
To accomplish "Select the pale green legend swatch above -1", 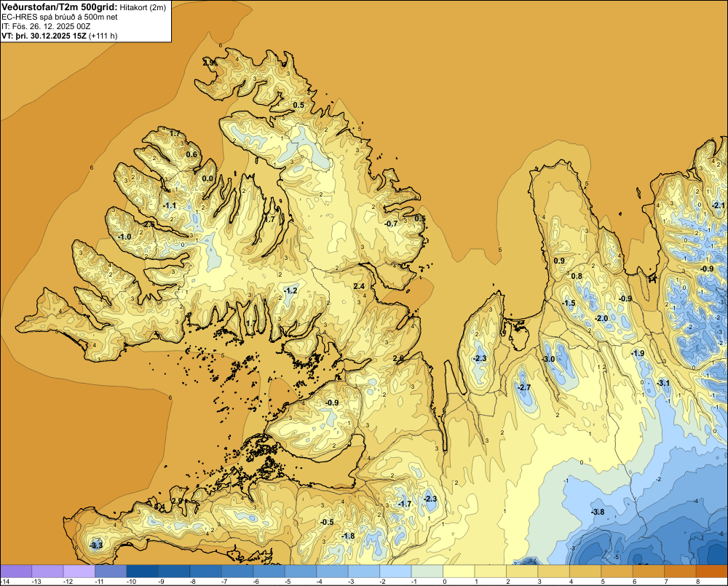I will click(427, 571).
